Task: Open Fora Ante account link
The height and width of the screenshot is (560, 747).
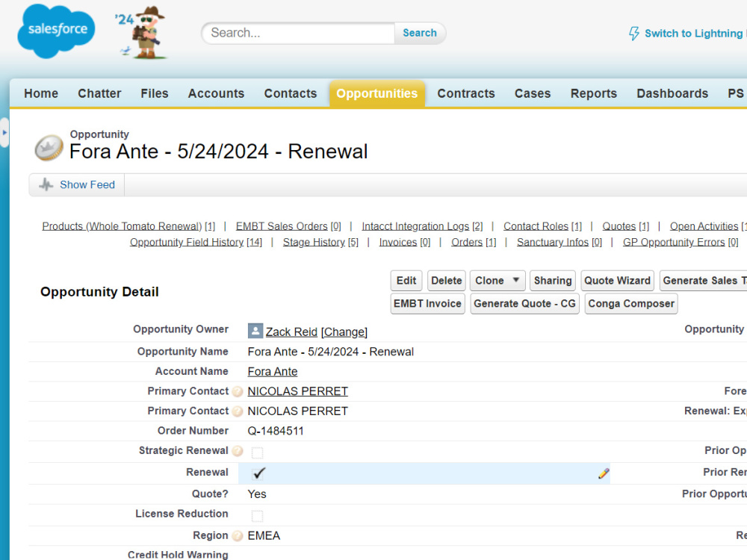Action: tap(273, 371)
